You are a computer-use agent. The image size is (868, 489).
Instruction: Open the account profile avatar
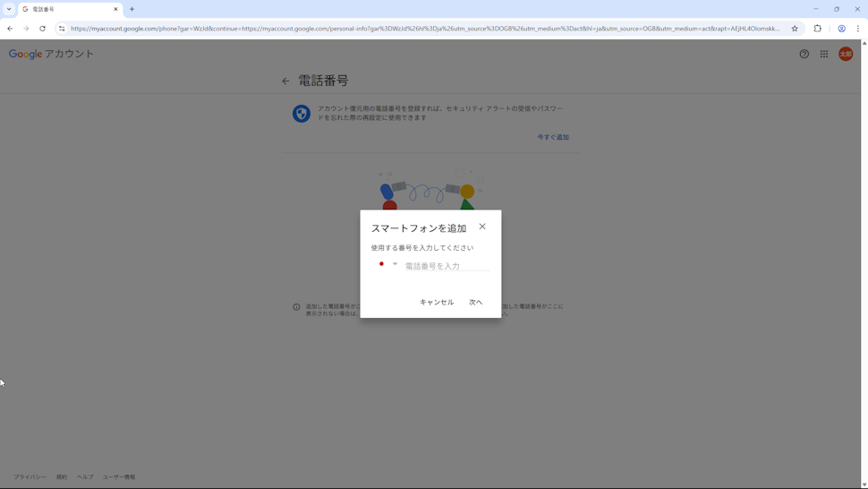point(846,54)
